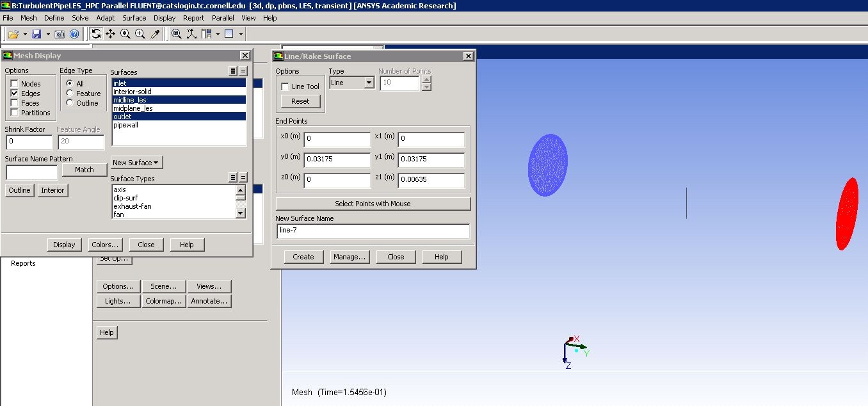Open the Views... button
The height and width of the screenshot is (406, 868).
click(x=209, y=286)
